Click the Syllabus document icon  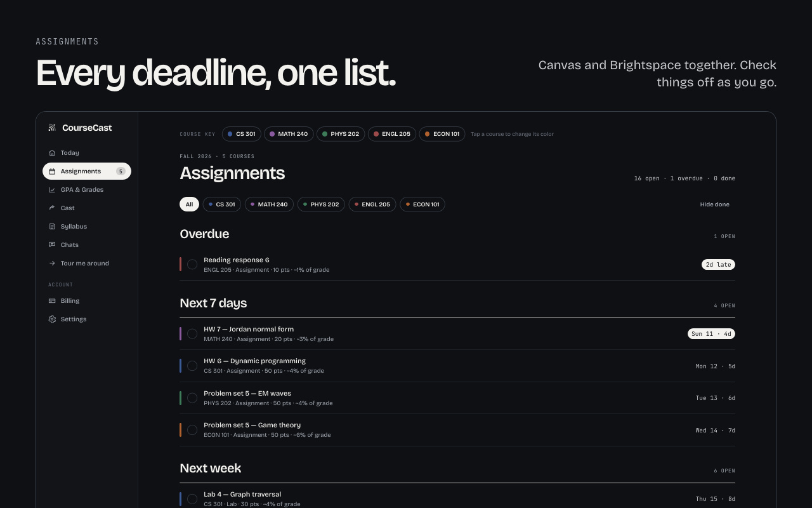click(x=52, y=226)
